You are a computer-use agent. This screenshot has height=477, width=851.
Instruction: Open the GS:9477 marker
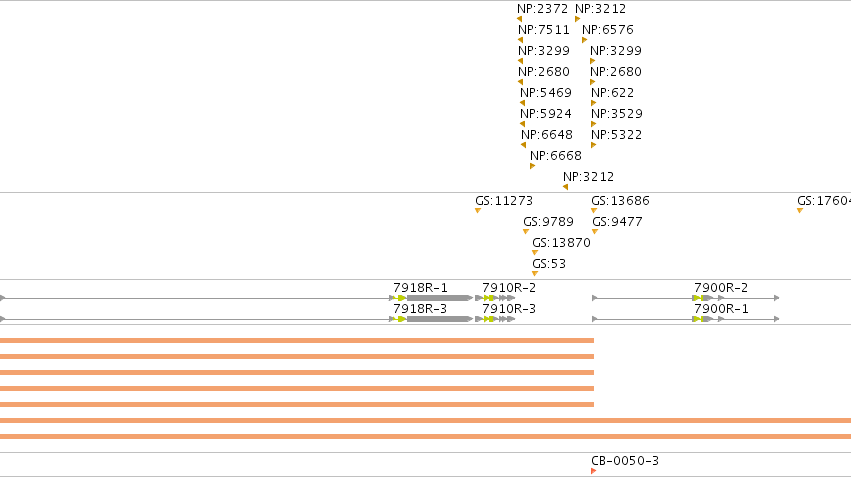[x=595, y=232]
